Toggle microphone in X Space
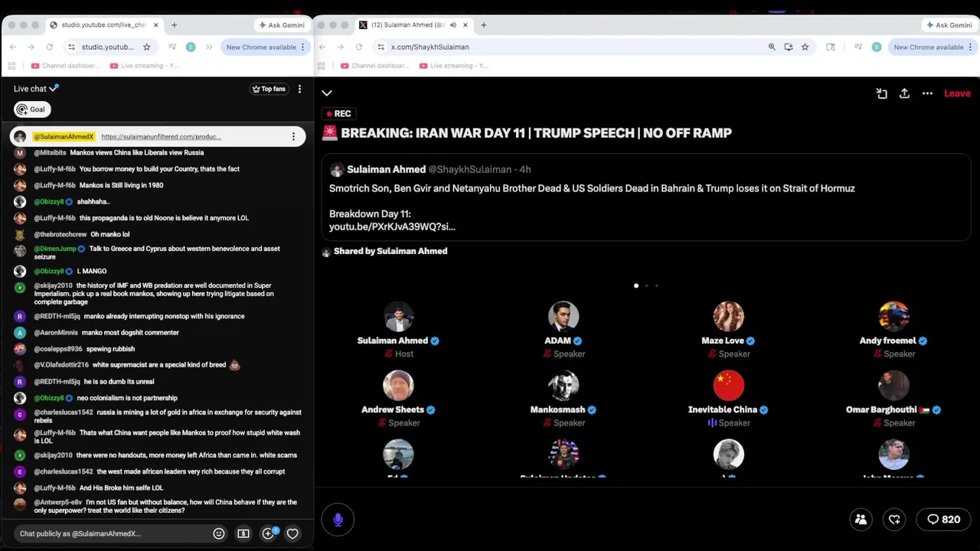This screenshot has height=551, width=980. pos(338,520)
